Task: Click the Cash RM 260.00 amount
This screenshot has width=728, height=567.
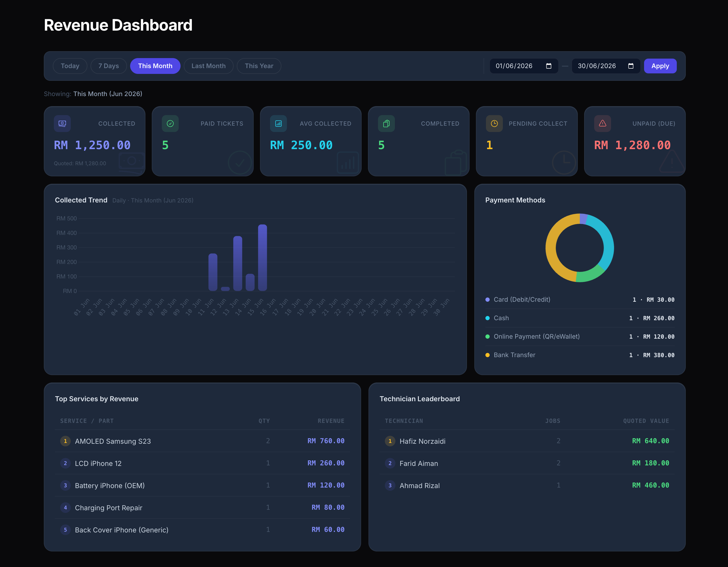Action: coord(659,318)
